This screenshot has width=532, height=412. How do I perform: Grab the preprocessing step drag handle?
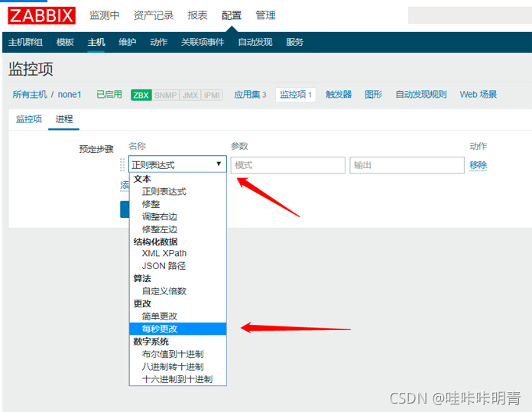[x=122, y=165]
